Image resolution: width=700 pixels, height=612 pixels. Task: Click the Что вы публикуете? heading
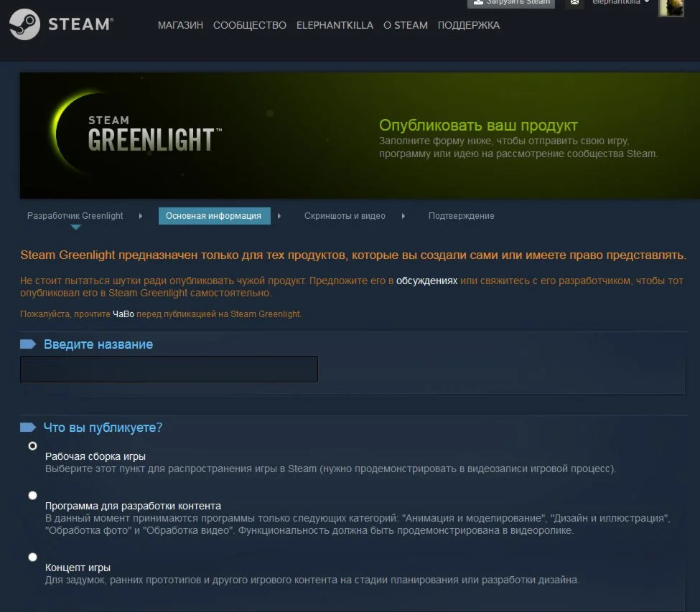point(103,428)
